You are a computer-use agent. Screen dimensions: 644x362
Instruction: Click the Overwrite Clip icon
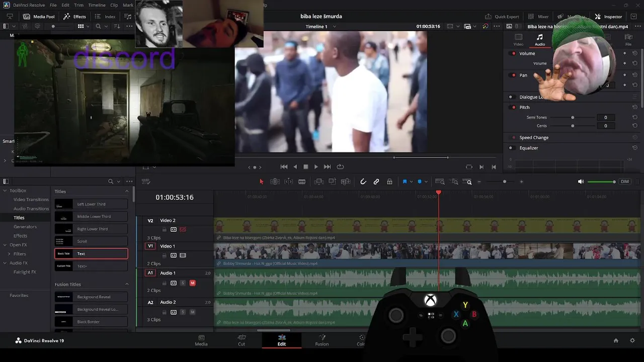coord(332,182)
